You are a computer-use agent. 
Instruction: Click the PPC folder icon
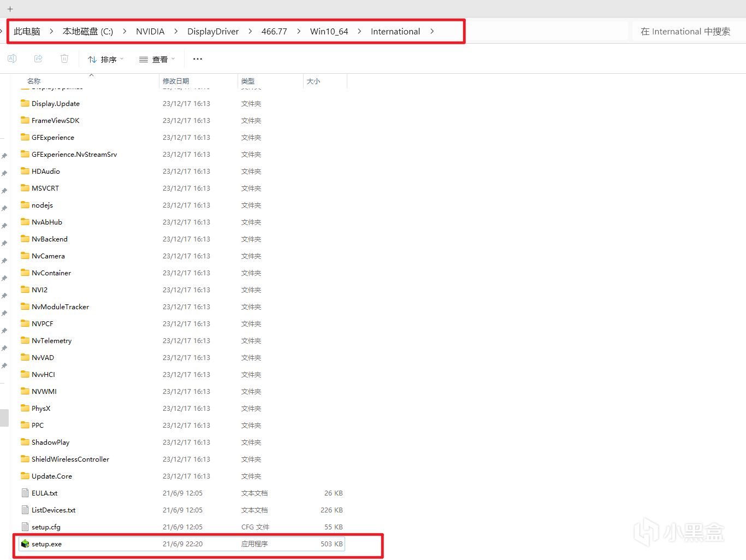click(x=25, y=425)
